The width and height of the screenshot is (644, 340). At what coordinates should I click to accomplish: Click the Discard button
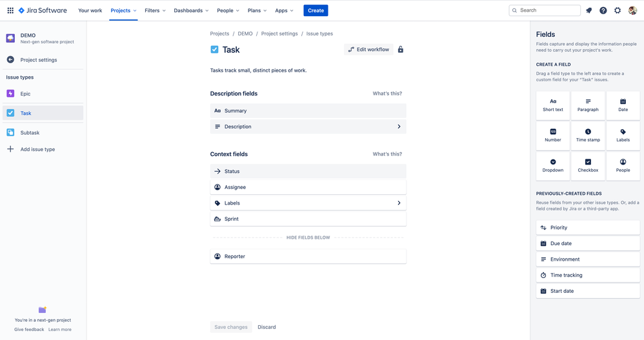coord(267,327)
